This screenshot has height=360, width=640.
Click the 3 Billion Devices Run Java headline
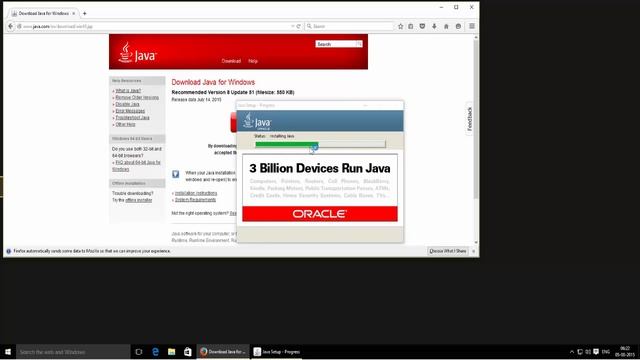[x=320, y=168]
